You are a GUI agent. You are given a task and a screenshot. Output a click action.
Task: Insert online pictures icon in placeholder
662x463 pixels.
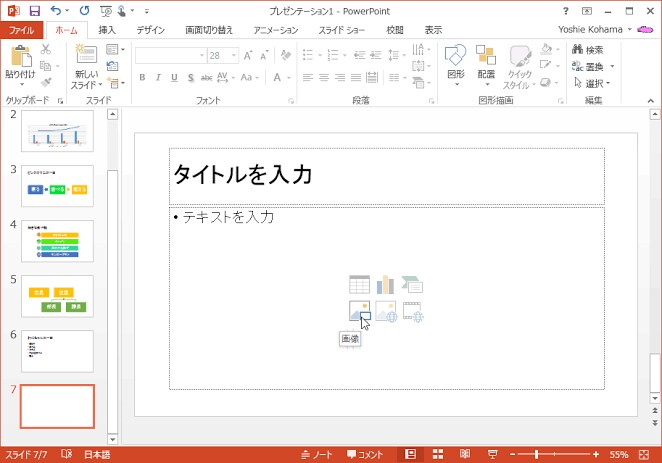(386, 311)
